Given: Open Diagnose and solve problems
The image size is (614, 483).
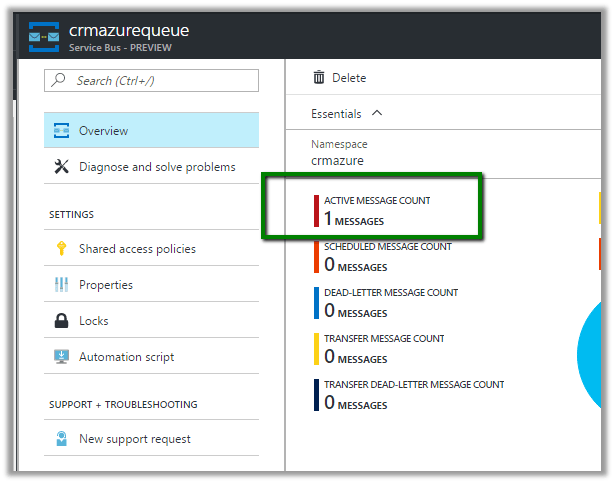Looking at the screenshot, I should click(151, 166).
